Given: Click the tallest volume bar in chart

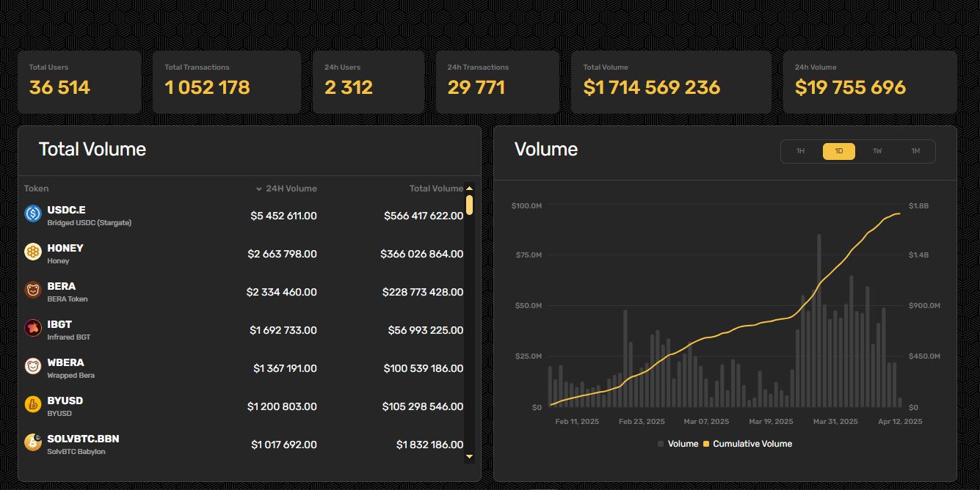Looking at the screenshot, I should [819, 321].
